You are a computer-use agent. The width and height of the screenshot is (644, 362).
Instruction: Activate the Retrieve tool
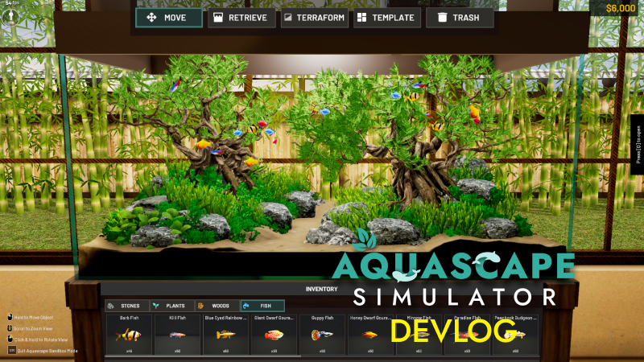[x=242, y=18]
